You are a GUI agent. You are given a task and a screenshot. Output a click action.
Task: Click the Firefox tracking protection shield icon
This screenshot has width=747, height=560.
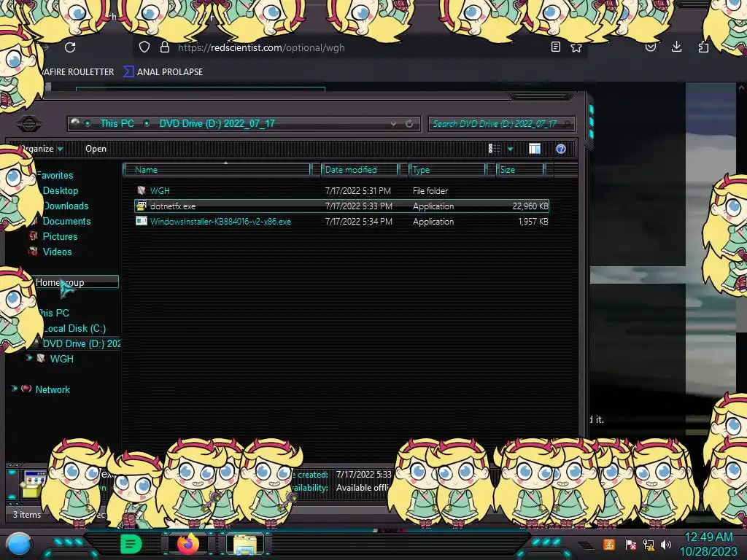coord(144,47)
